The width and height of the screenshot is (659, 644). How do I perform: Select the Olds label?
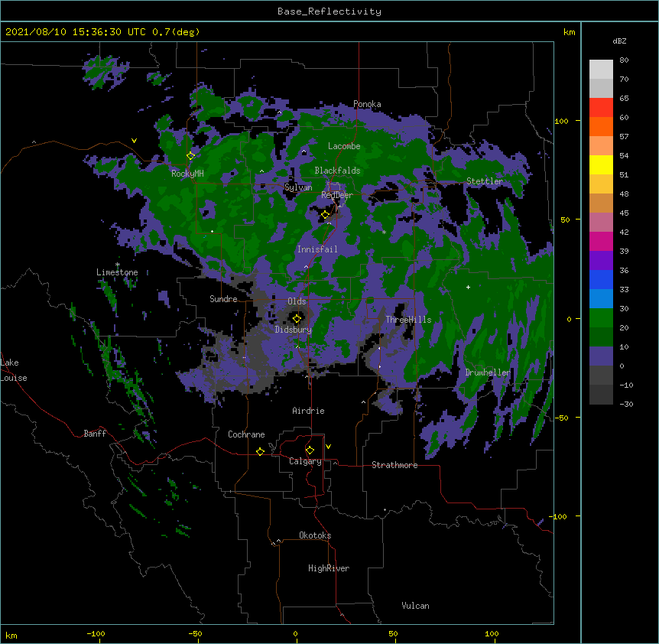pyautogui.click(x=297, y=301)
